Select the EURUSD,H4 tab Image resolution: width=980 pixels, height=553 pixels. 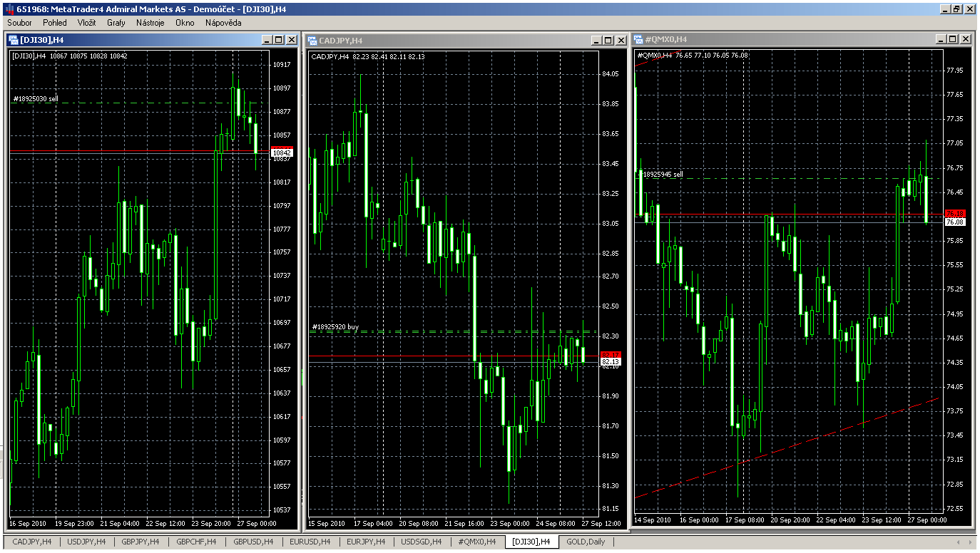pos(310,542)
